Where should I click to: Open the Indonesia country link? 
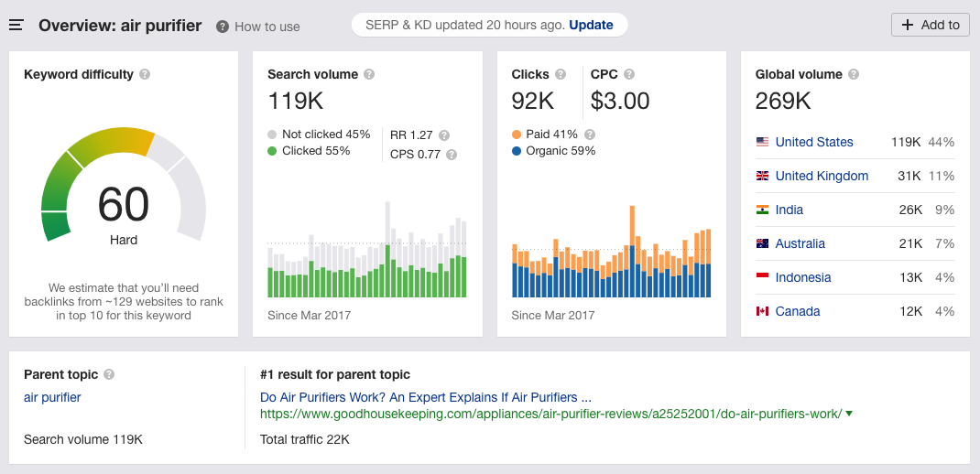(x=802, y=277)
